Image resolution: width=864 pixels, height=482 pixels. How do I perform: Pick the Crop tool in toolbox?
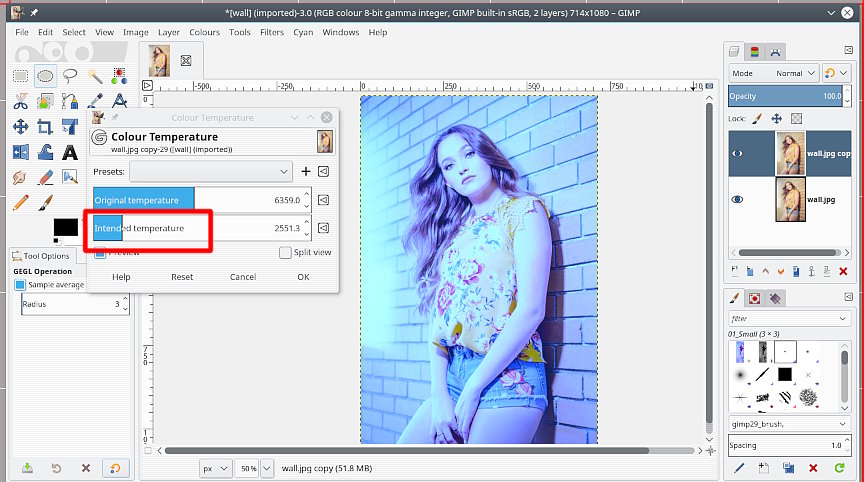pyautogui.click(x=45, y=127)
